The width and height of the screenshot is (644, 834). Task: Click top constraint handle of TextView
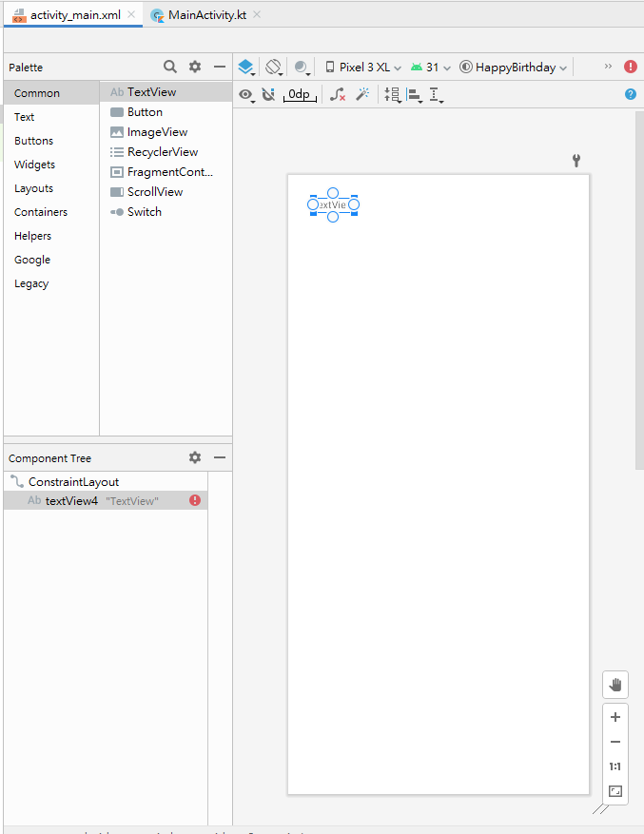333,193
